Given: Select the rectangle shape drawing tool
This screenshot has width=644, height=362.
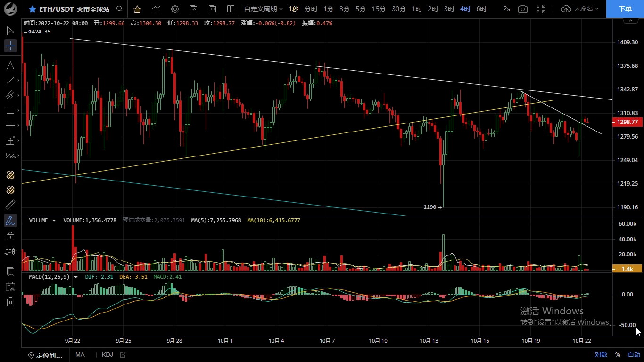Looking at the screenshot, I should (10, 110).
